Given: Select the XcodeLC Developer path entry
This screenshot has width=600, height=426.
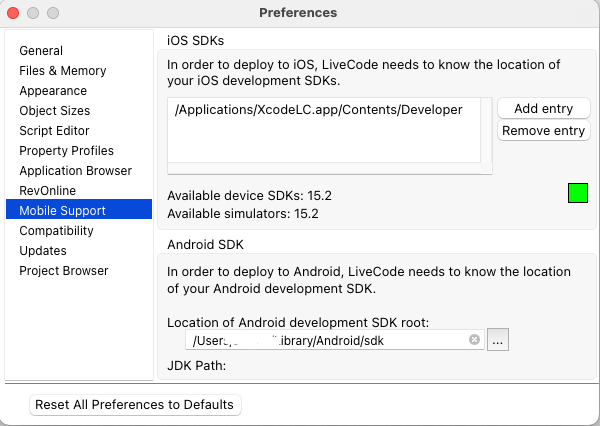Looking at the screenshot, I should 318,110.
